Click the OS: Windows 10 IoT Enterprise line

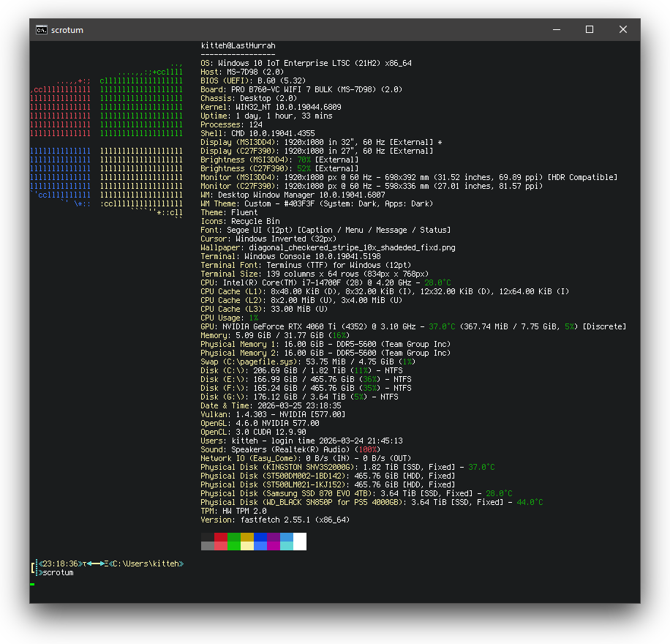pyautogui.click(x=306, y=63)
